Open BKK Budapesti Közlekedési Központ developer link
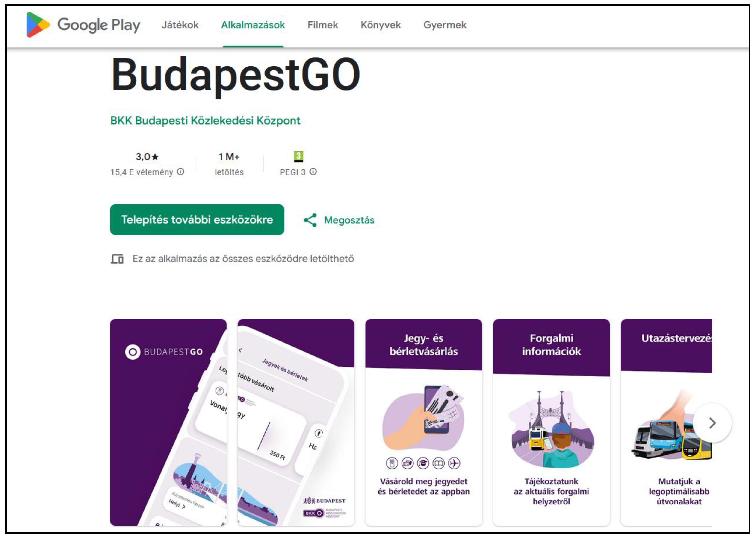Screen dimensions: 756x539 click(x=205, y=120)
